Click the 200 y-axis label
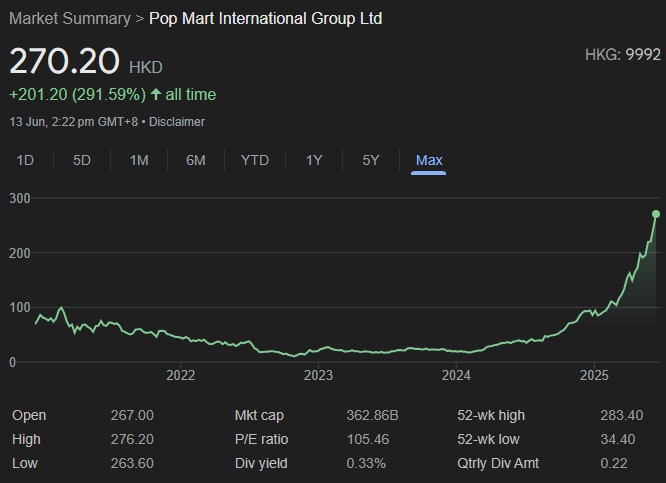The height and width of the screenshot is (483, 666). [20, 253]
